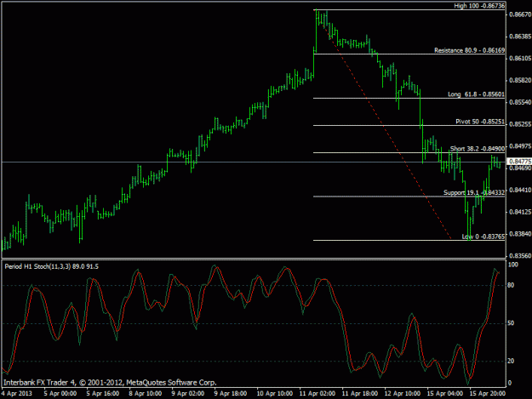Screen dimensions: 532x399
Task: Click the '5 Apr 16:00' time axis label
Action: (x=103, y=393)
